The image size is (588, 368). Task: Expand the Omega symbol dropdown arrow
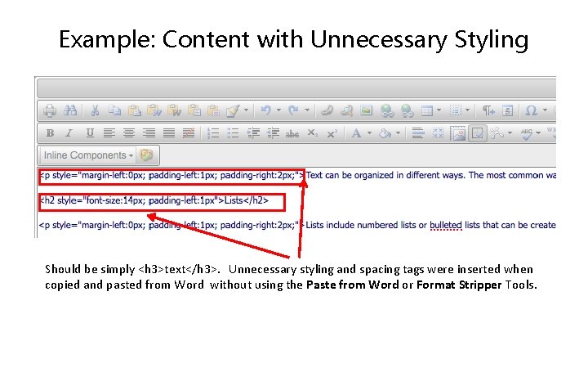point(545,110)
